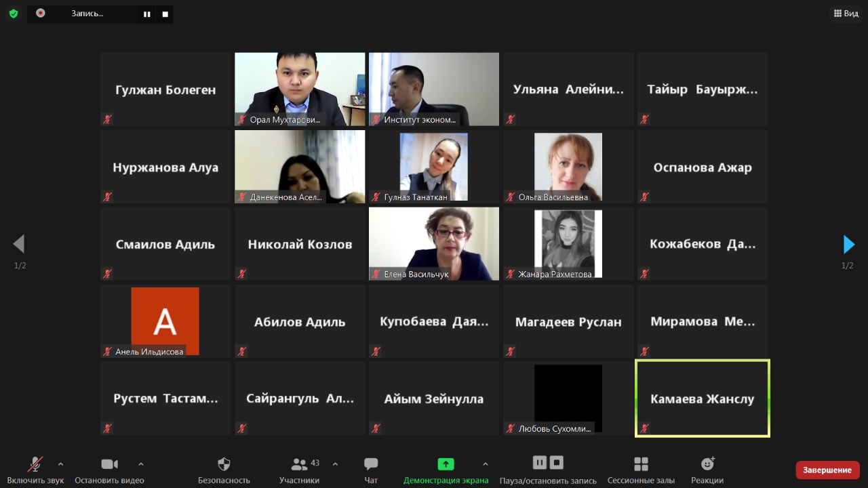Viewport: 868px width, 488px height.
Task: Select Нуржанова Алуа participant tile
Action: tap(165, 167)
